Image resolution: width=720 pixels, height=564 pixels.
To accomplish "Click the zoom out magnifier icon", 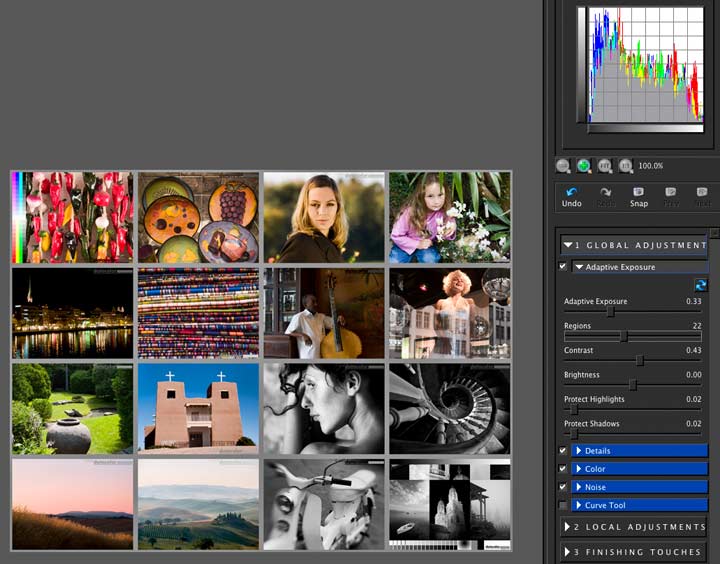I will [x=562, y=165].
